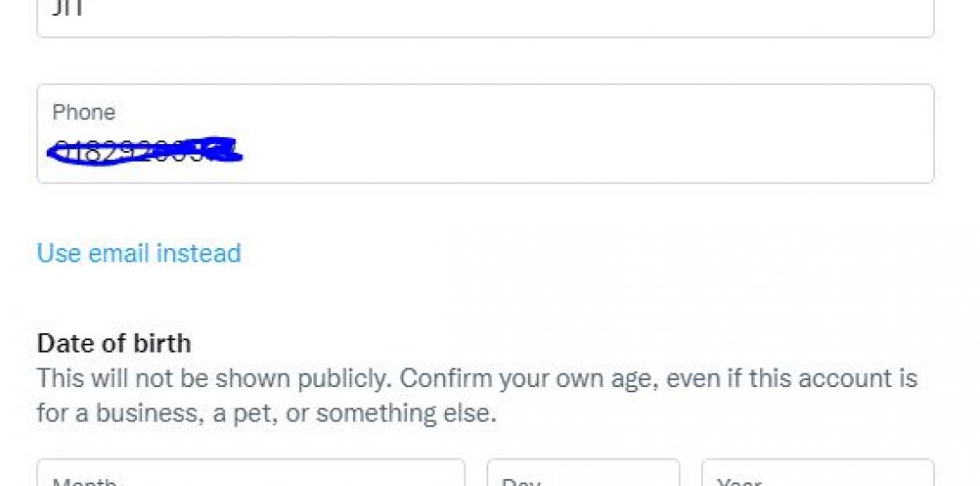Image resolution: width=980 pixels, height=486 pixels.
Task: Open the Year dropdown
Action: click(817, 475)
